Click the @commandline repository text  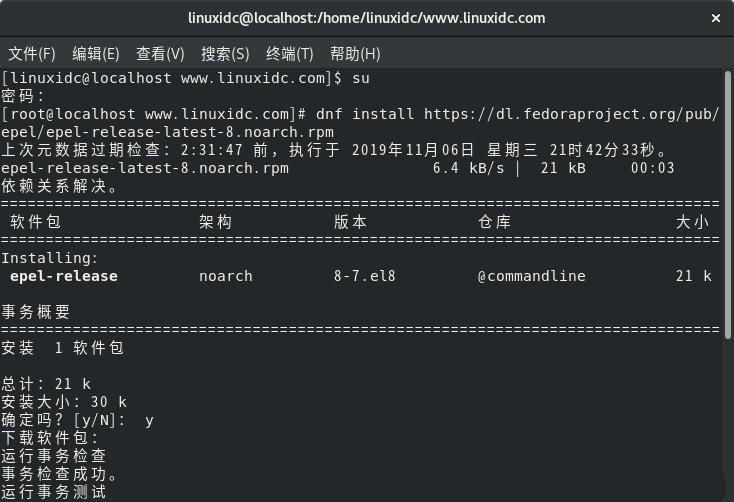(x=532, y=276)
